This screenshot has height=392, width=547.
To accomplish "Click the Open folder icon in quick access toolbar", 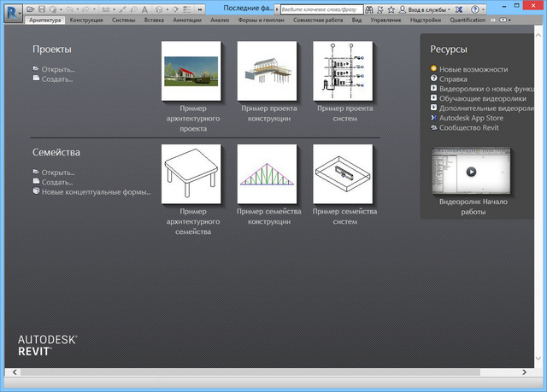I will (x=30, y=8).
